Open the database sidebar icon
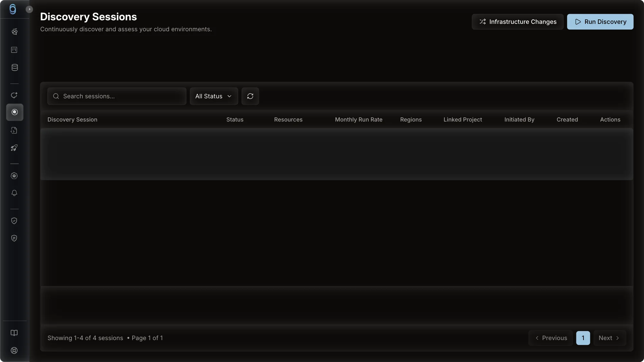The image size is (644, 362). 14,67
